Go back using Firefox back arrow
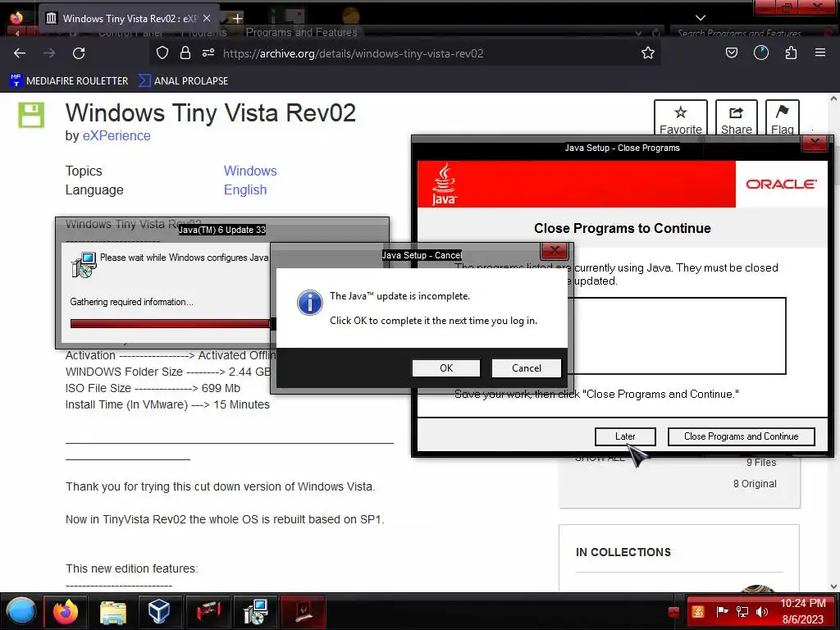This screenshot has width=840, height=630. click(20, 53)
